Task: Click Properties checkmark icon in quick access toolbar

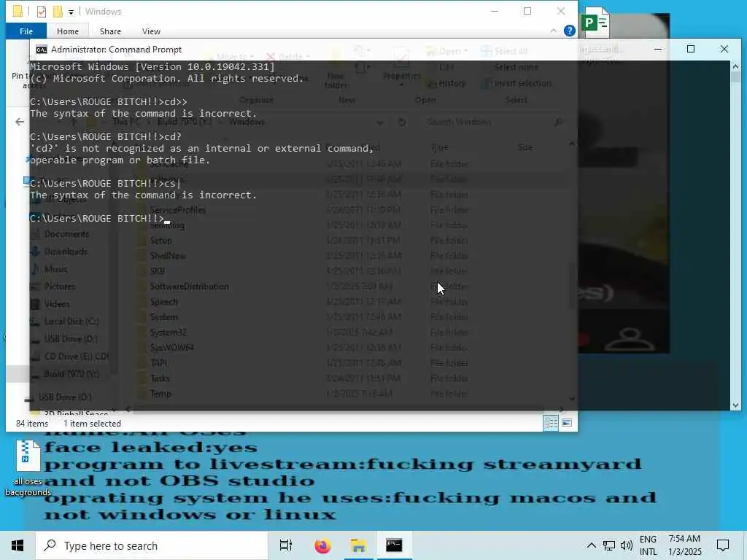Action: pyautogui.click(x=42, y=12)
